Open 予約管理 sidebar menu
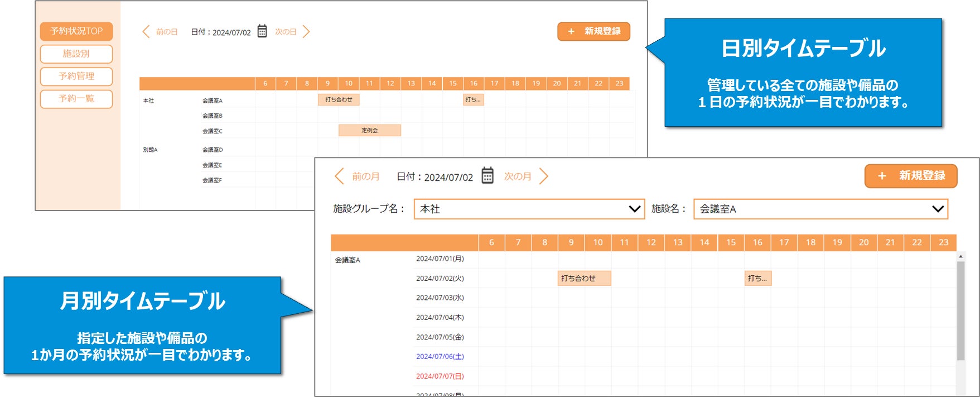Screen dimensions: 980x397 click(x=76, y=76)
